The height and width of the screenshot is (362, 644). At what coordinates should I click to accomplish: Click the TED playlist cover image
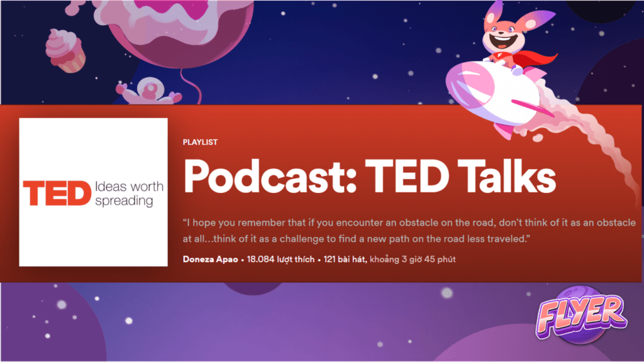coord(94,192)
